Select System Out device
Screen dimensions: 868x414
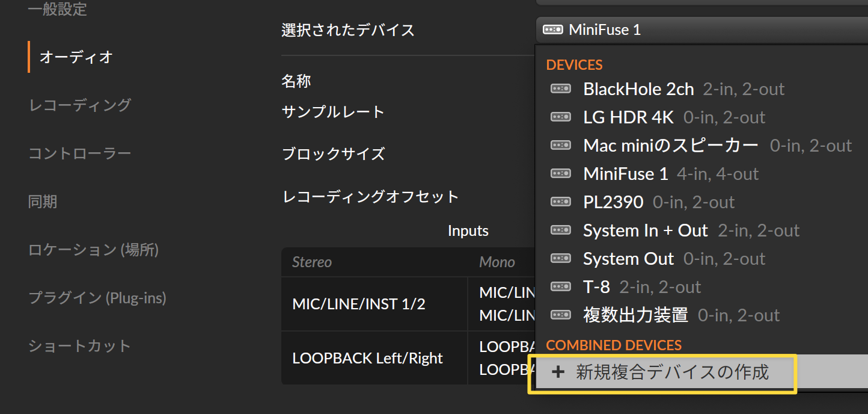tap(701, 259)
